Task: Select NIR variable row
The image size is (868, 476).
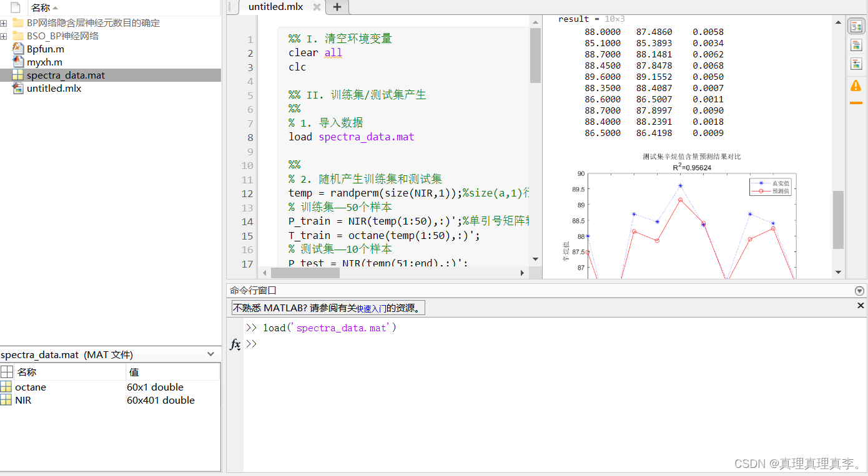Action: click(x=110, y=400)
